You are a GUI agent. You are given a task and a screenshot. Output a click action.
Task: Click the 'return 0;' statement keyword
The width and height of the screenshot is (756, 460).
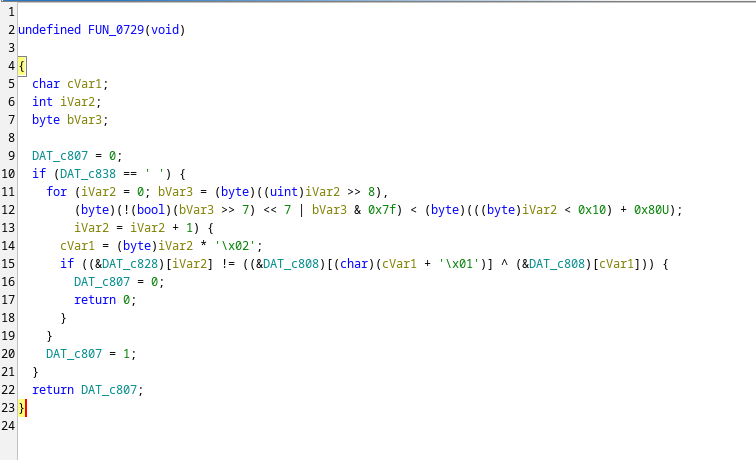pyautogui.click(x=95, y=299)
